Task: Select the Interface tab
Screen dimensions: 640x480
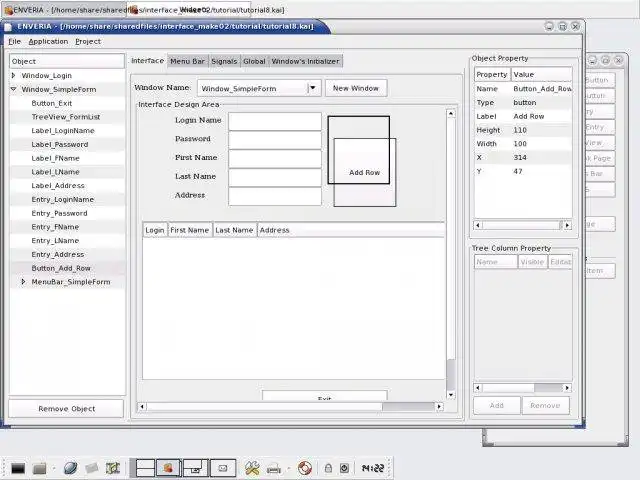Action: [x=147, y=60]
